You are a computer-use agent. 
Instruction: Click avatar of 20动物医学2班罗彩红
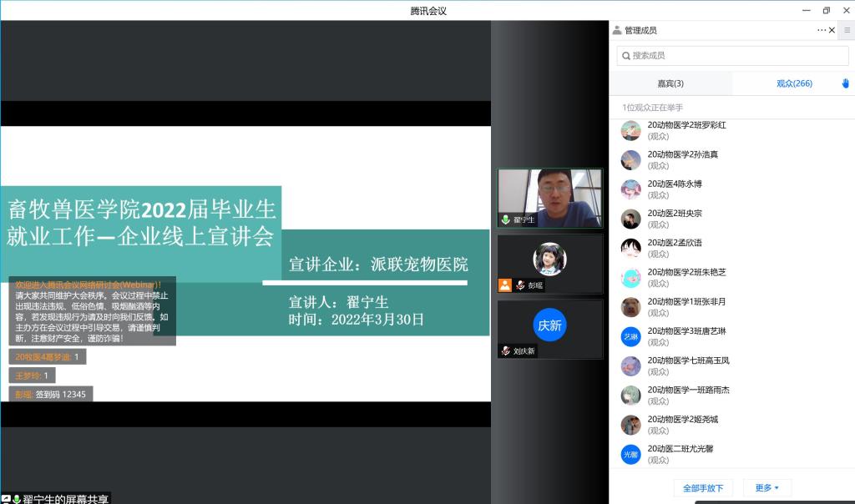631,131
